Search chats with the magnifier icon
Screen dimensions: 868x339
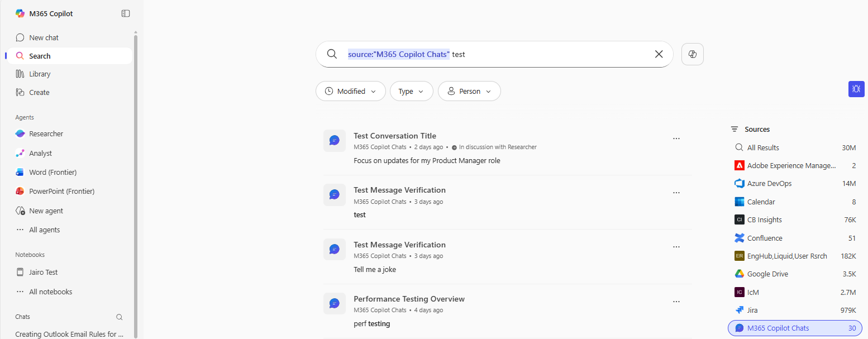[120, 317]
